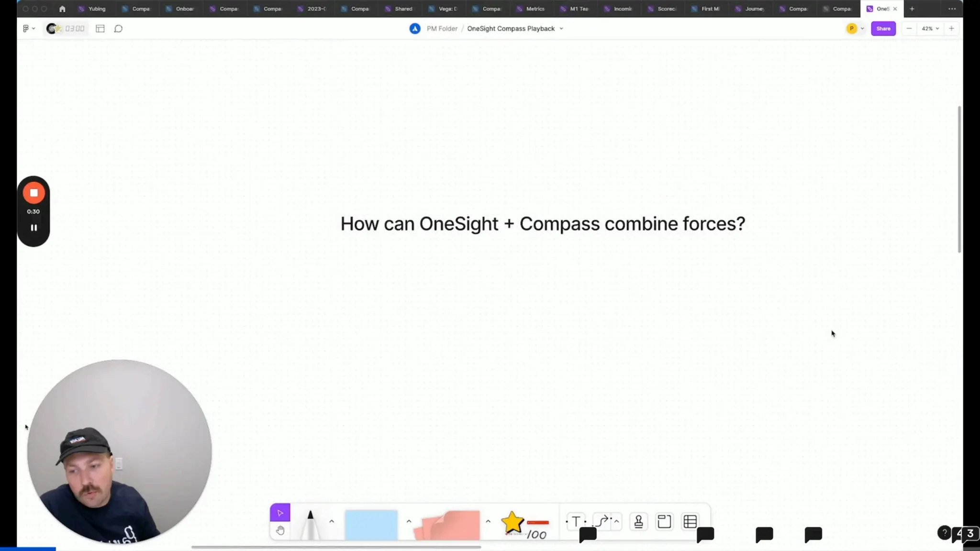Select the Section tool
980x551 pixels.
coord(664,521)
